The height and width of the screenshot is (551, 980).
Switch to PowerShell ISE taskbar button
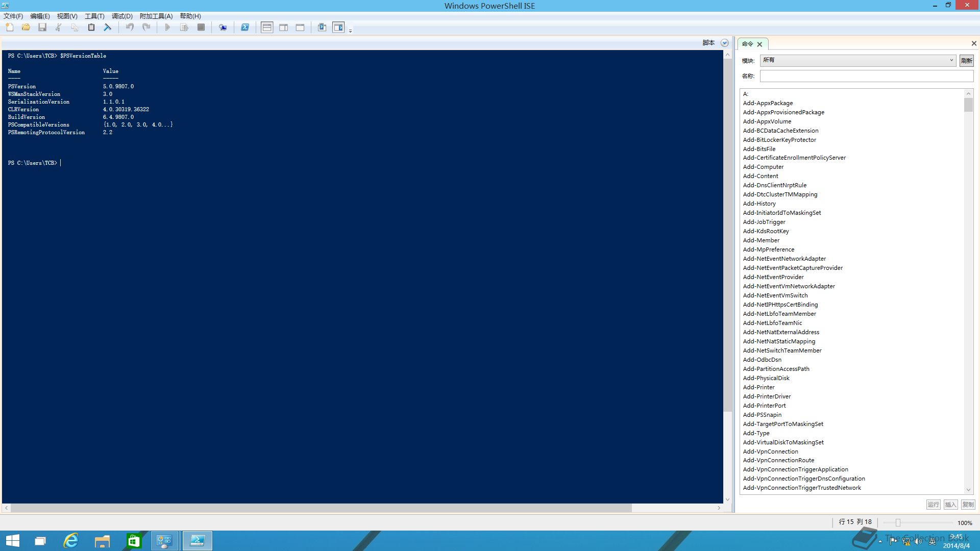197,541
